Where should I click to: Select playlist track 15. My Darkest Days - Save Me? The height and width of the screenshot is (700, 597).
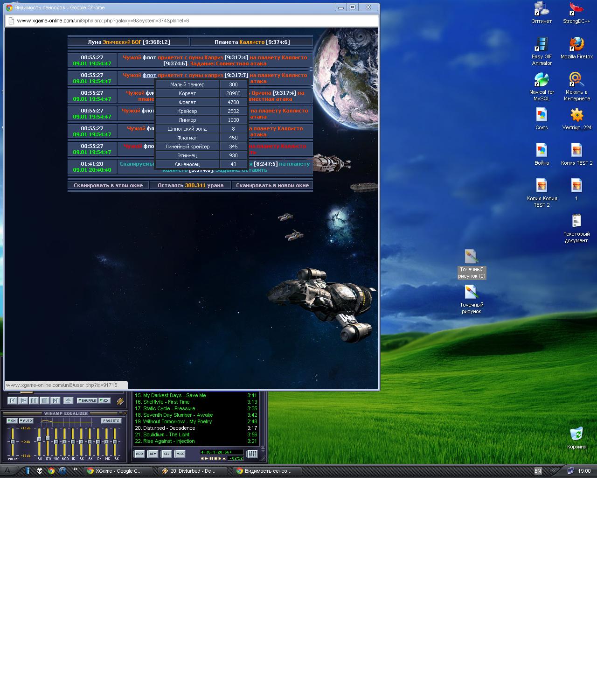click(x=196, y=395)
